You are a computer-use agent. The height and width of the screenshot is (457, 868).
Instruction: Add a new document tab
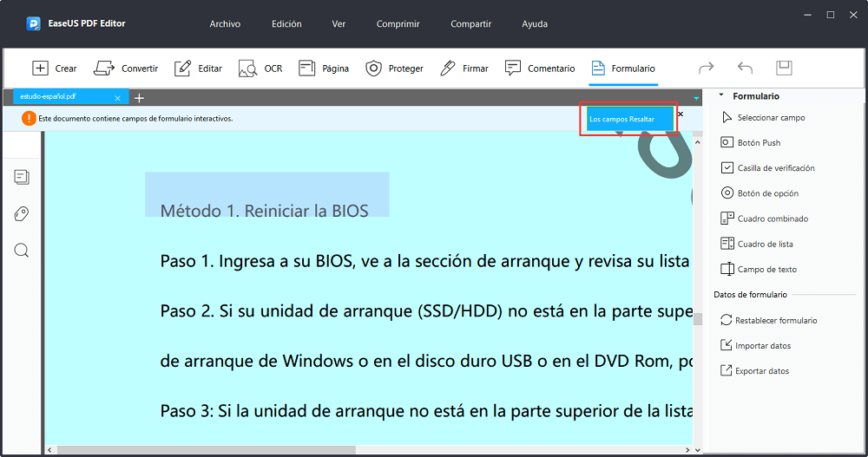click(x=139, y=98)
